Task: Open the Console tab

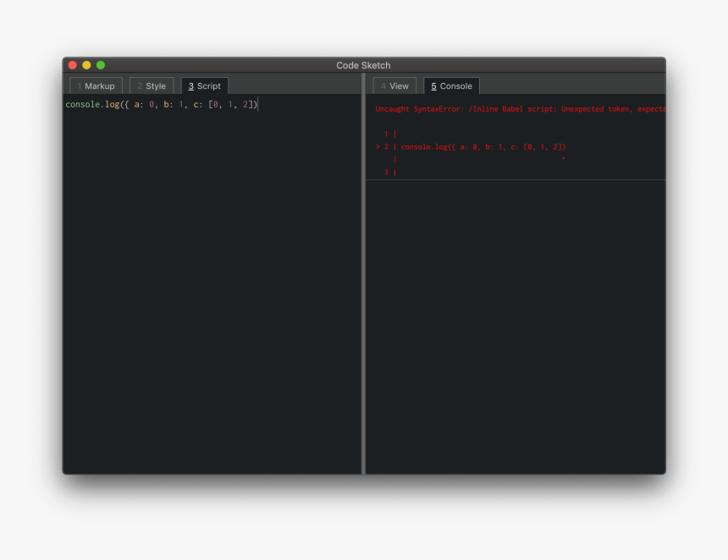Action: coord(451,85)
